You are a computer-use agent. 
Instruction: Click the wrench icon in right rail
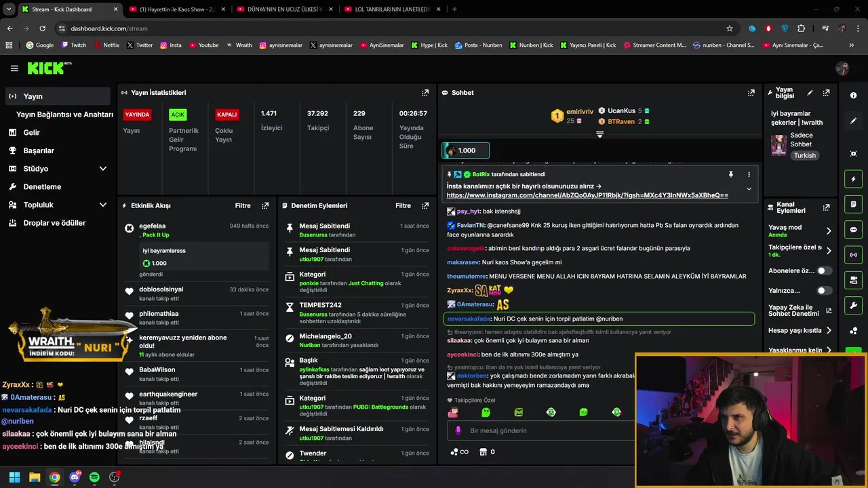[854, 306]
